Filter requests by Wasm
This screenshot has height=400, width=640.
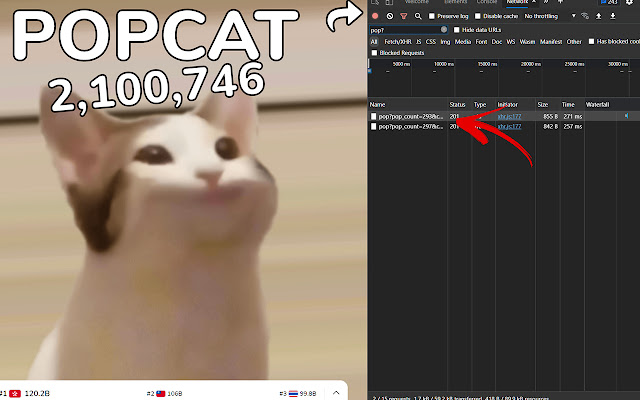527,42
